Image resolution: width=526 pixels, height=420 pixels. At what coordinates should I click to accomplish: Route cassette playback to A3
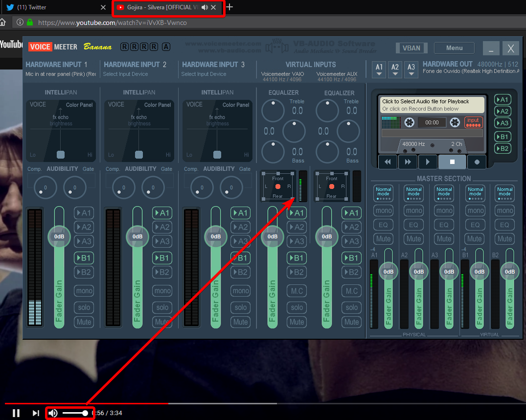(503, 123)
